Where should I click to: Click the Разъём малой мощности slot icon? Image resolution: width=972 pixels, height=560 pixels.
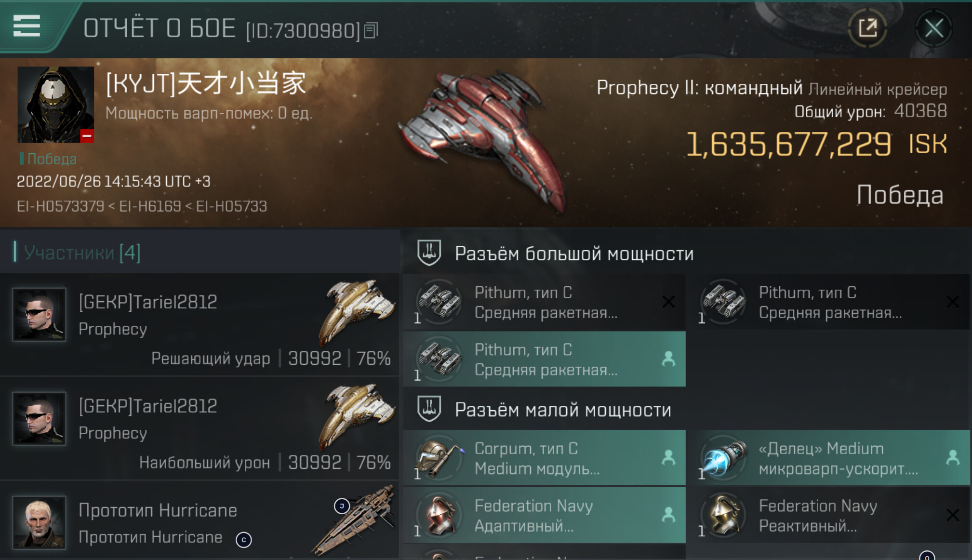click(x=429, y=409)
